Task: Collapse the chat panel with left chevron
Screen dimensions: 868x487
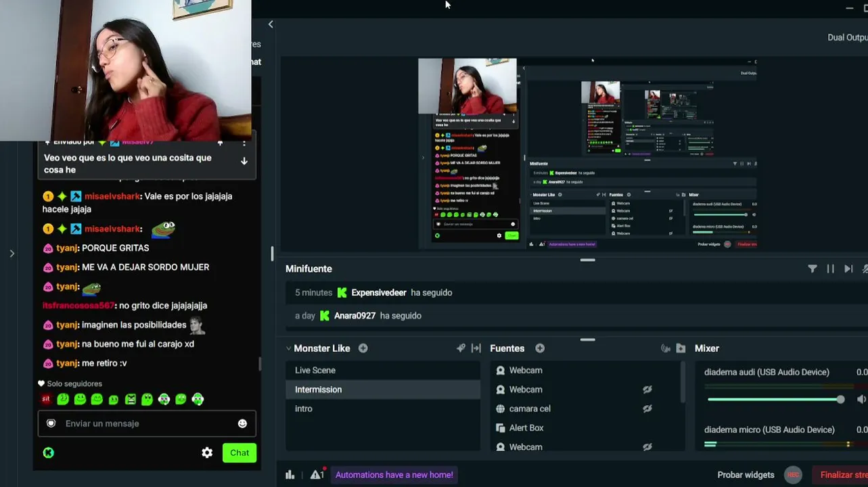Action: click(271, 24)
